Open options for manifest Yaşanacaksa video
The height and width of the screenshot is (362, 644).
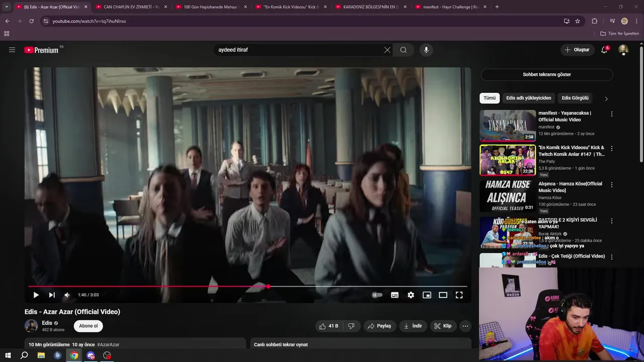pyautogui.click(x=612, y=114)
